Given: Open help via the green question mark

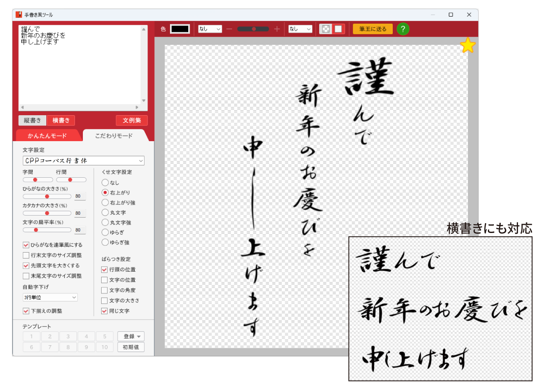Looking at the screenshot, I should [402, 29].
